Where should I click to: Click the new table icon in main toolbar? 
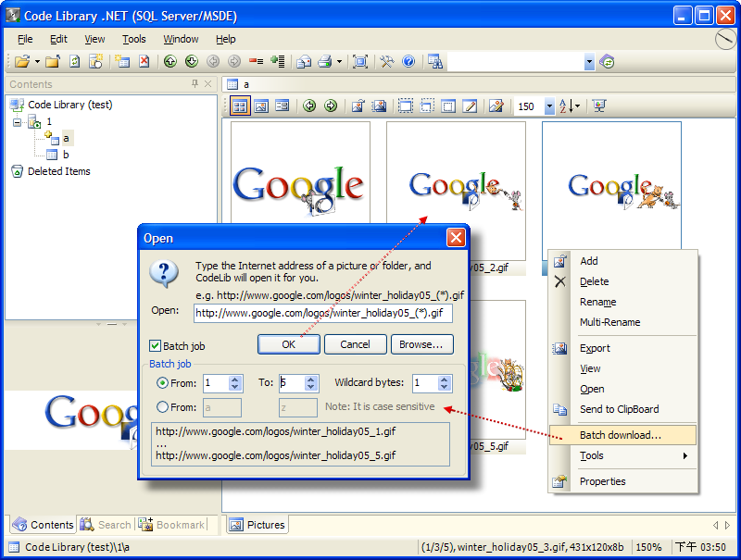122,61
